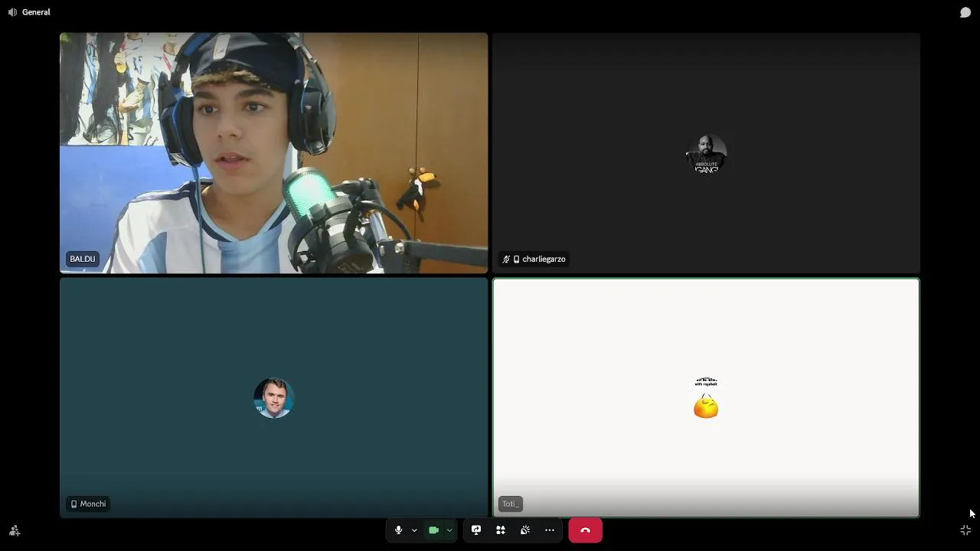Select Toti_'s avatar
This screenshot has width=980, height=551.
(706, 398)
